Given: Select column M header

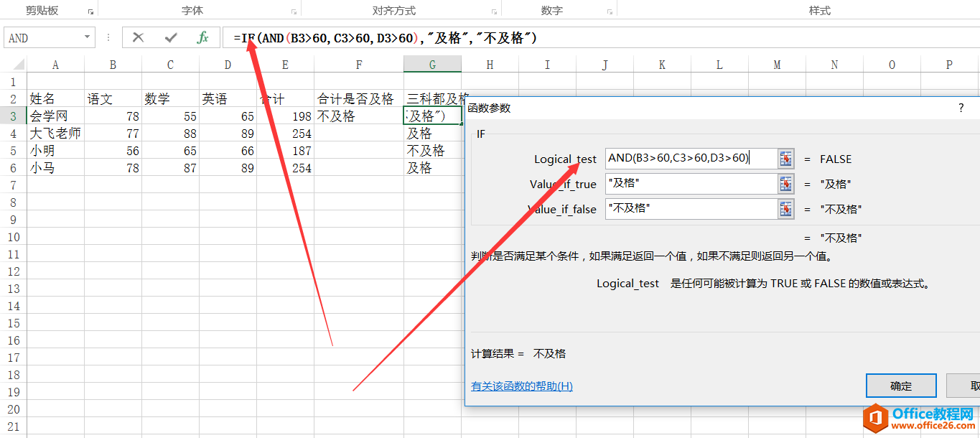Looking at the screenshot, I should [x=777, y=65].
